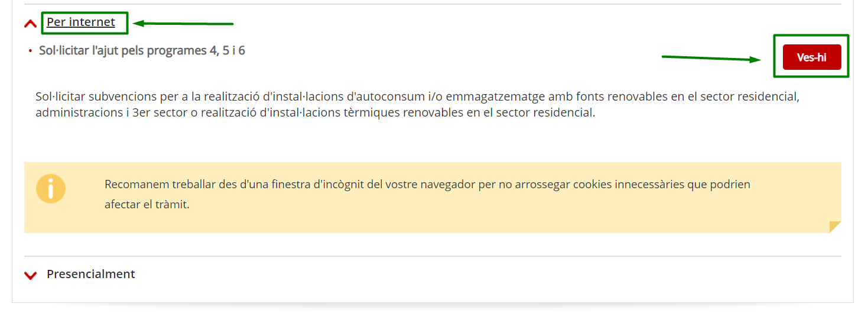Open the Per internet heading link
This screenshot has height=316, width=868.
tap(81, 22)
